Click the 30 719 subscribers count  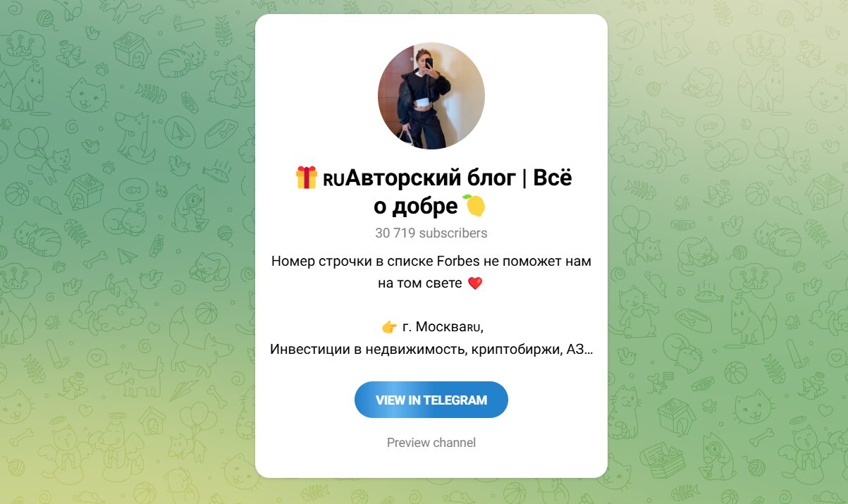click(431, 233)
